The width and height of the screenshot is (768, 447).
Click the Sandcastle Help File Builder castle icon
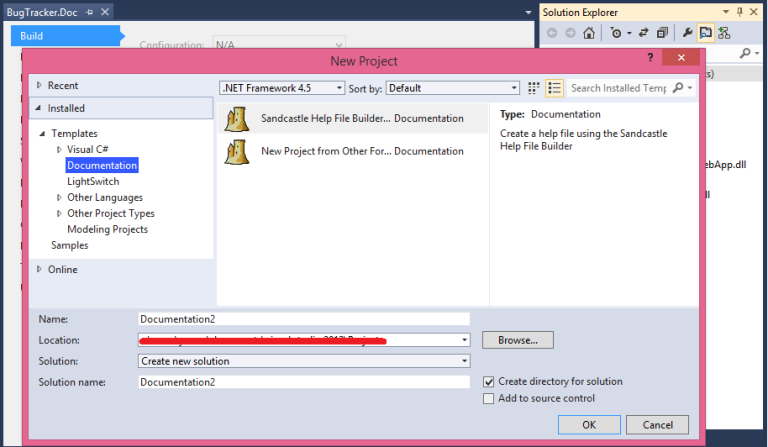(x=237, y=118)
